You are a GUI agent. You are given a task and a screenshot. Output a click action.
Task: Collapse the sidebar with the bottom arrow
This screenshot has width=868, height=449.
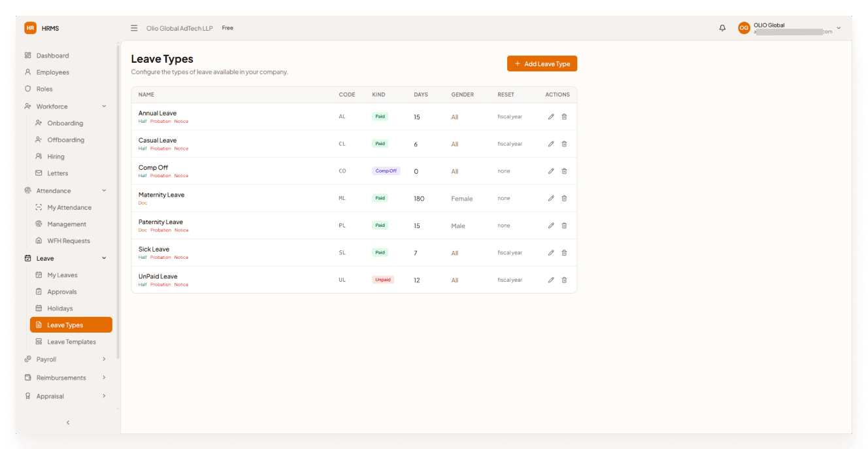(x=68, y=423)
